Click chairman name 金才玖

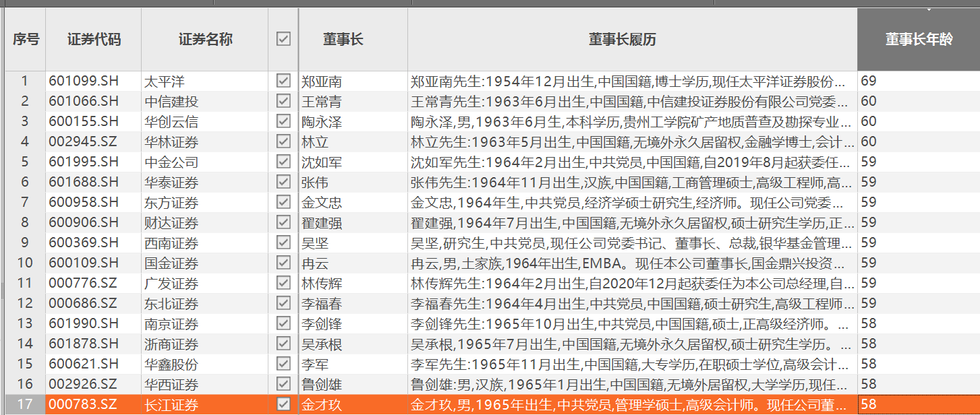[322, 405]
